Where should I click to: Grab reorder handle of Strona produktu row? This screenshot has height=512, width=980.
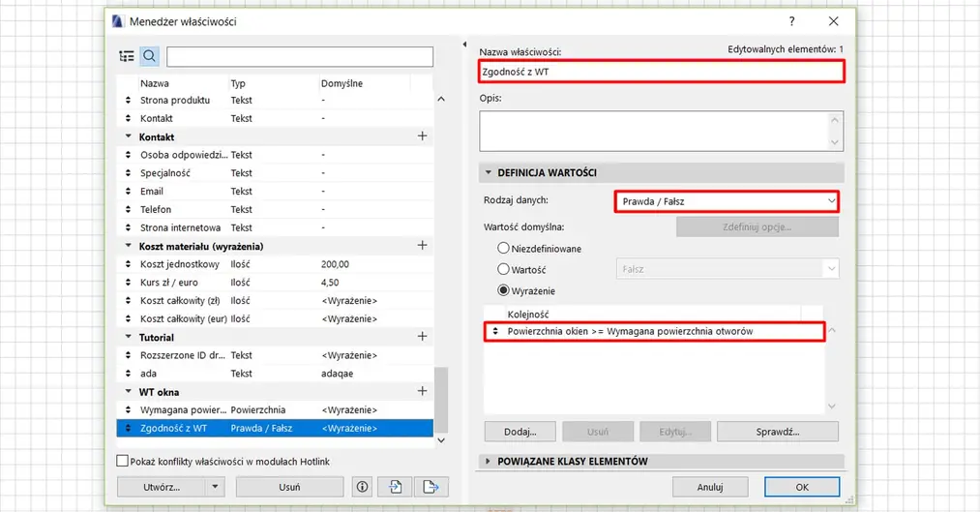[x=128, y=100]
